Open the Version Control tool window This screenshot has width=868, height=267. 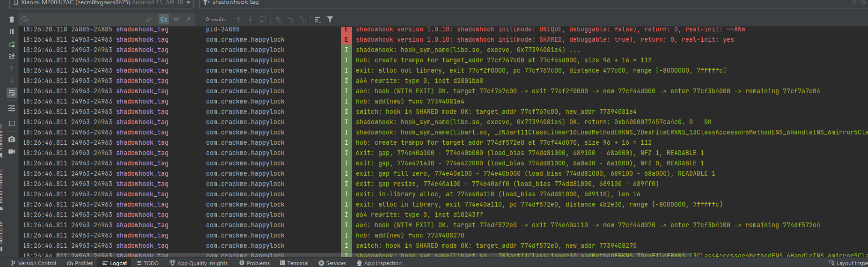[33, 263]
